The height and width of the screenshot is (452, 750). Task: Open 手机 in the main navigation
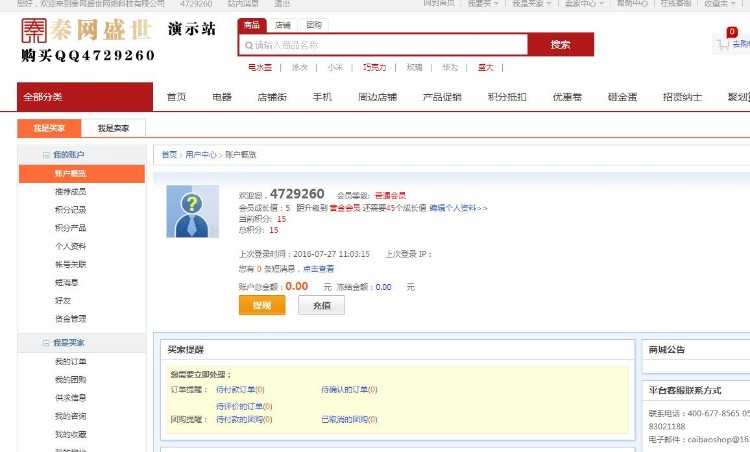(322, 97)
